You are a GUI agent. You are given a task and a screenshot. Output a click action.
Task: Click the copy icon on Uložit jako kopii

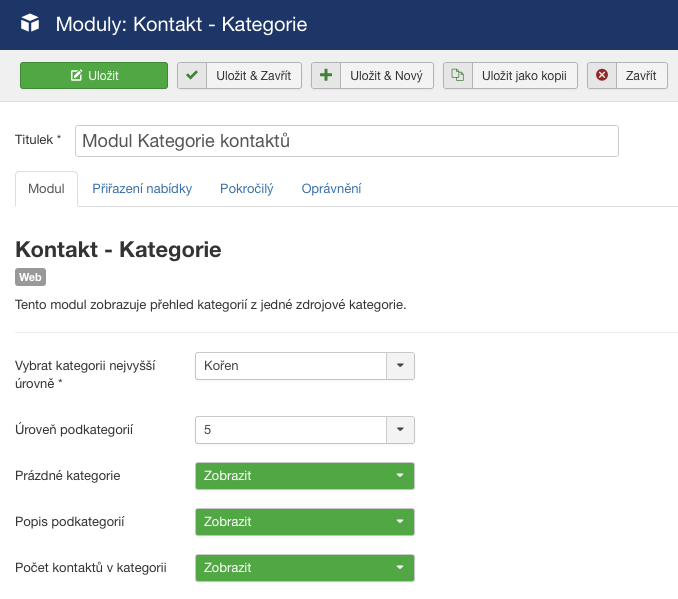pos(457,76)
